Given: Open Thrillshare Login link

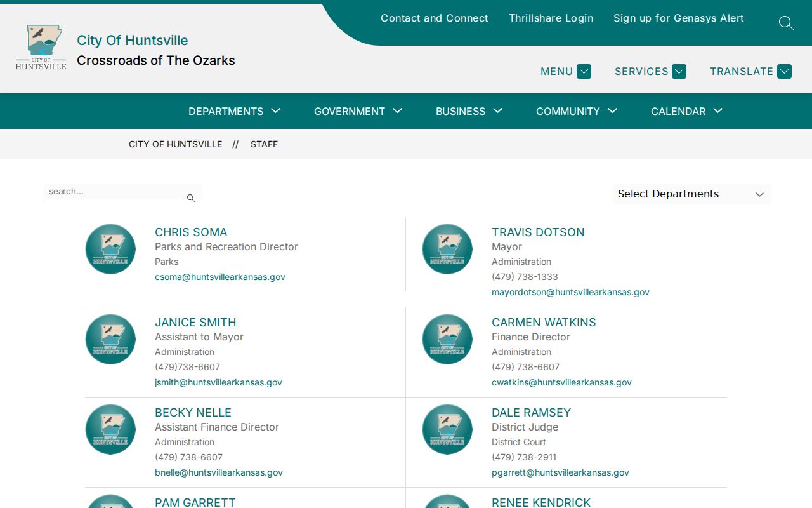Looking at the screenshot, I should (551, 18).
